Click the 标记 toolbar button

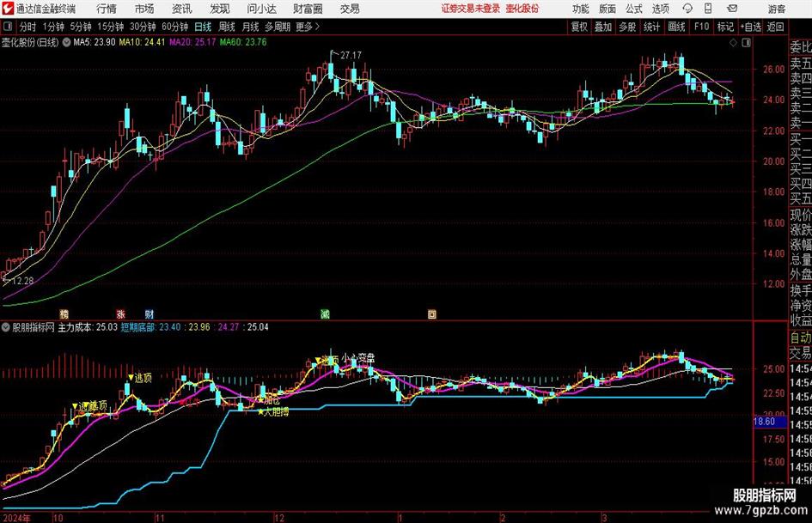[x=725, y=27]
